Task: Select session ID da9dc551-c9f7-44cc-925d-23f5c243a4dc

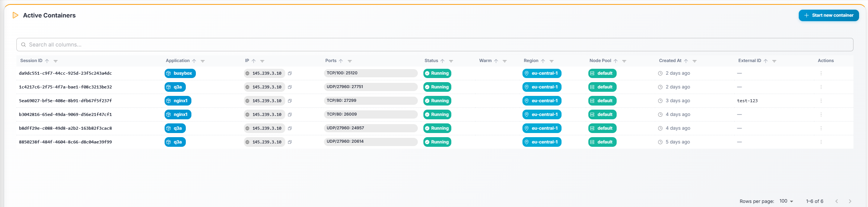Action: tap(65, 73)
